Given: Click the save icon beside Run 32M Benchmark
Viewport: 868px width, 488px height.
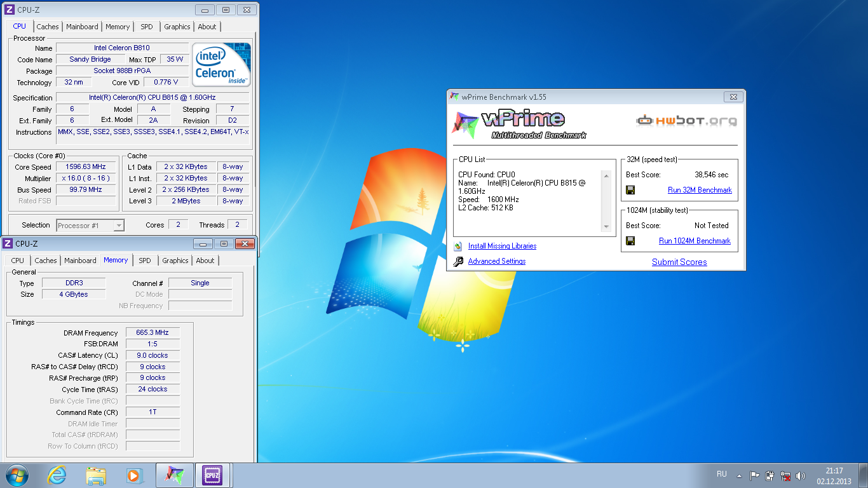Looking at the screenshot, I should coord(630,190).
